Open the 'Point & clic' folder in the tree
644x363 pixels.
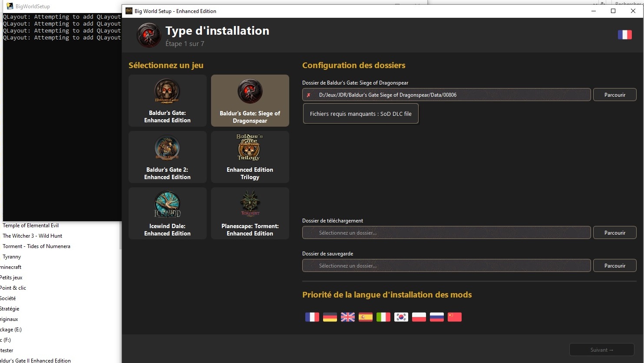13,288
